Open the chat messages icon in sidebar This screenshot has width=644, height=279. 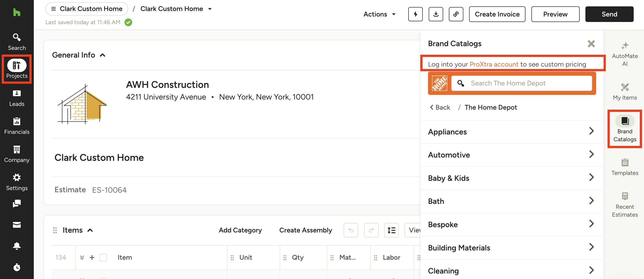(17, 203)
